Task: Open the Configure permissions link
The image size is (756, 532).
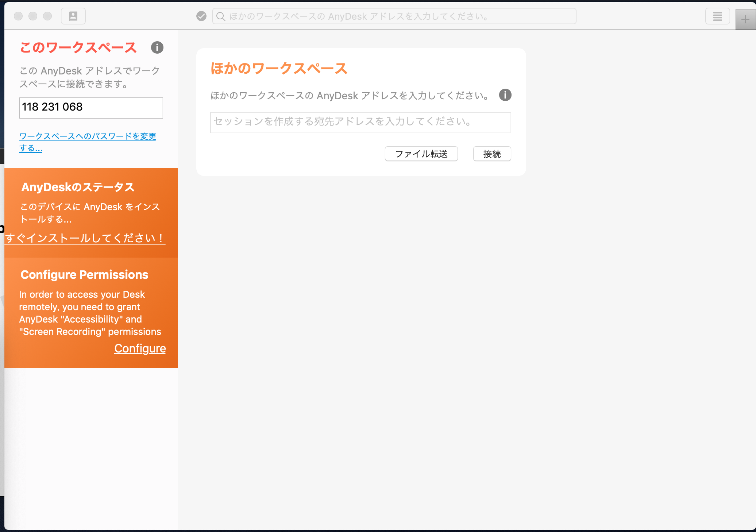Action: [x=140, y=348]
